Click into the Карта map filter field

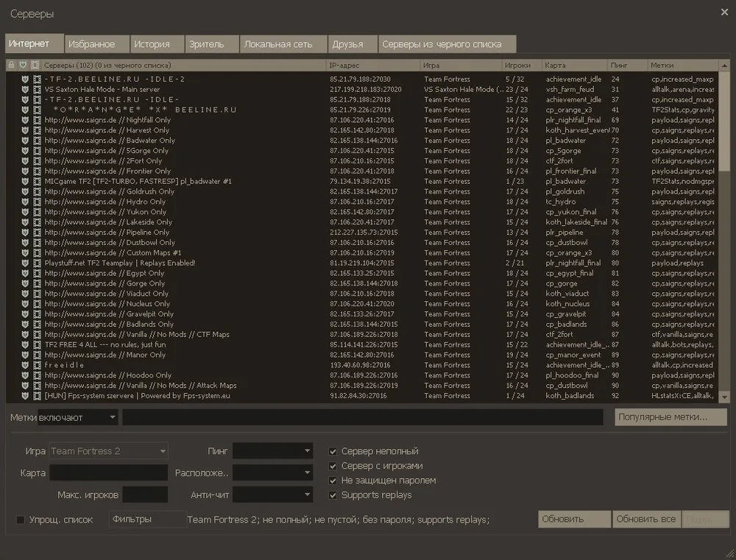pyautogui.click(x=108, y=472)
